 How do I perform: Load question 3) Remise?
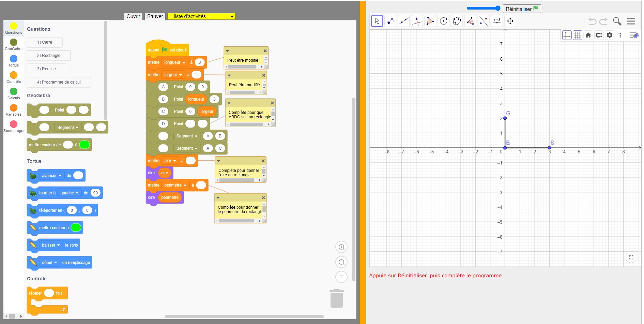click(x=46, y=69)
